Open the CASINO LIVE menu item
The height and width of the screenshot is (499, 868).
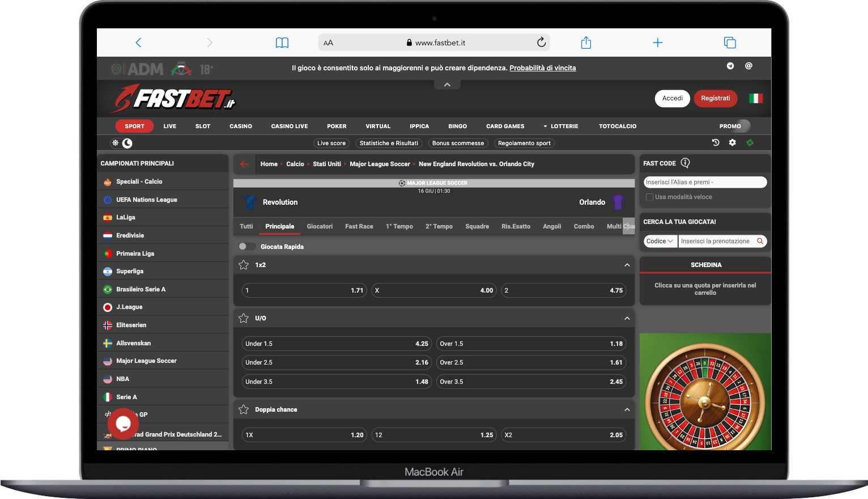pos(289,126)
